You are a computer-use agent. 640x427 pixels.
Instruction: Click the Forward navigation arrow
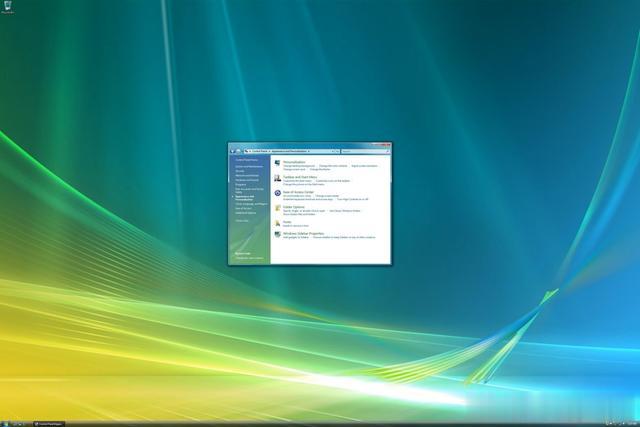[x=238, y=151]
